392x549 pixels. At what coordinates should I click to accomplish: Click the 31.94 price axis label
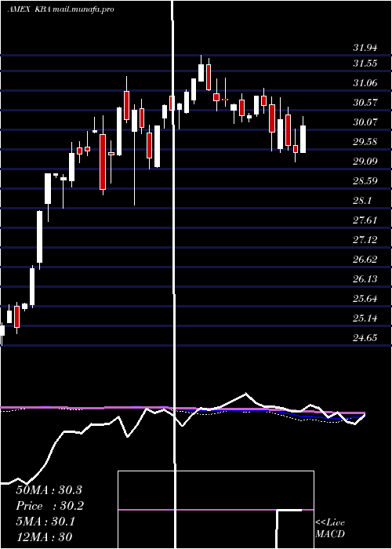[x=365, y=48]
